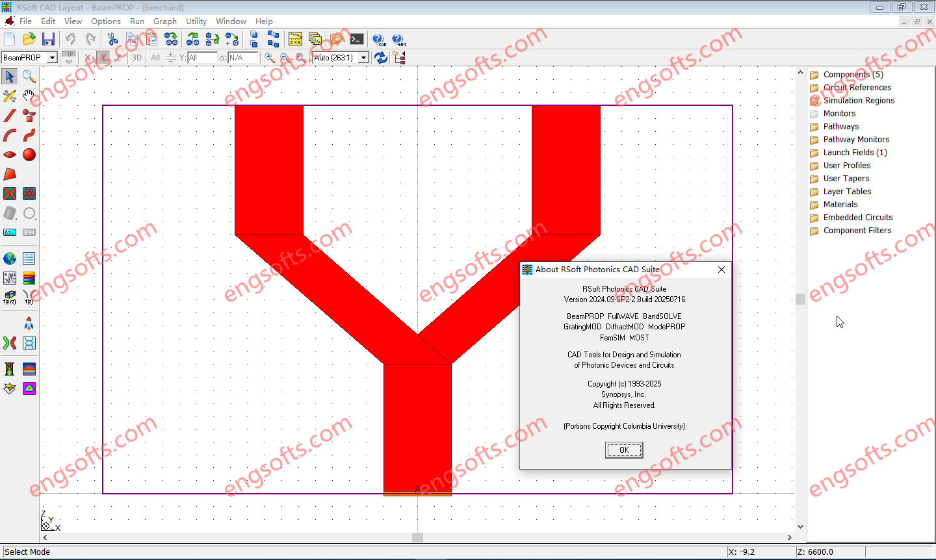This screenshot has width=936, height=560.
Task: Expand the Simulation Regions folder
Action: click(859, 101)
